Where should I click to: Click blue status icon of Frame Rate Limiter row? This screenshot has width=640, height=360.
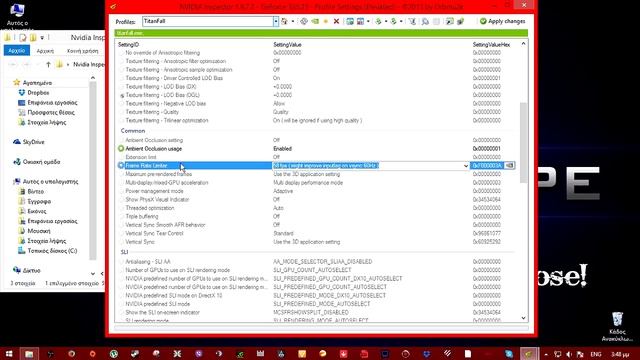click(121, 165)
